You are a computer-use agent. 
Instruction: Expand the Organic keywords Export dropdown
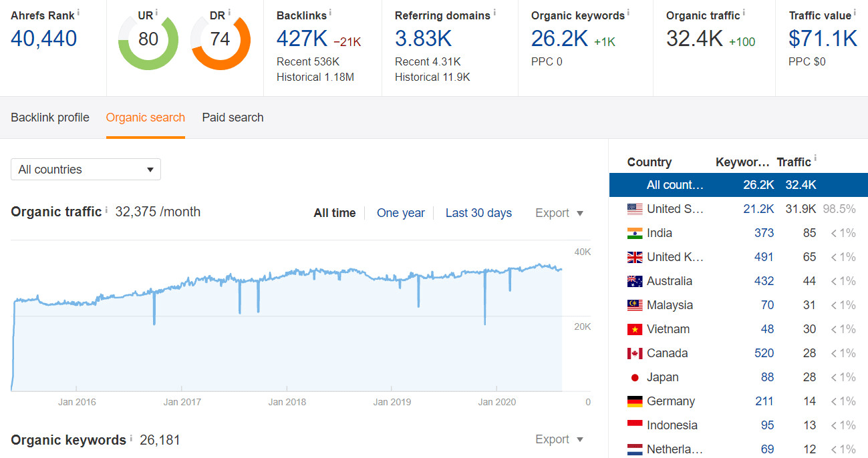tap(559, 439)
